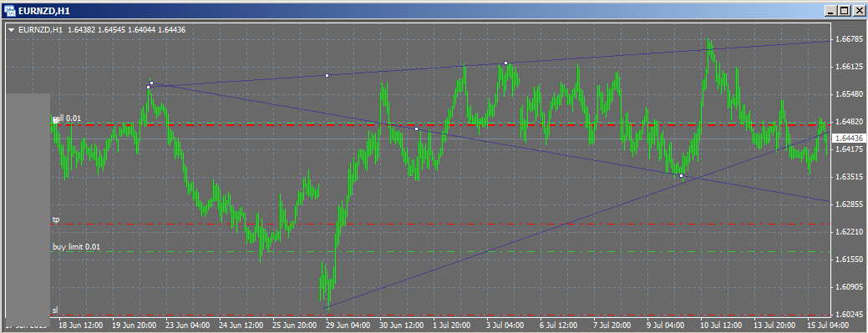Click the trendline anchor at the 3 Jul peak
This screenshot has width=868, height=333.
pyautogui.click(x=506, y=63)
